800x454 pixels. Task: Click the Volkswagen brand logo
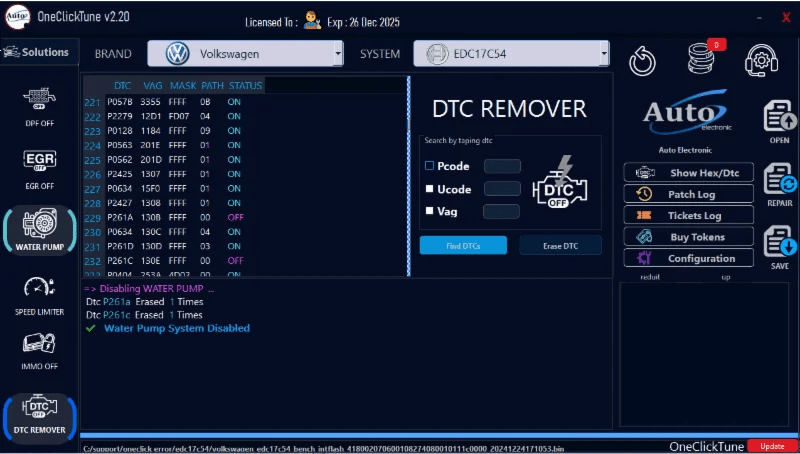coord(178,54)
